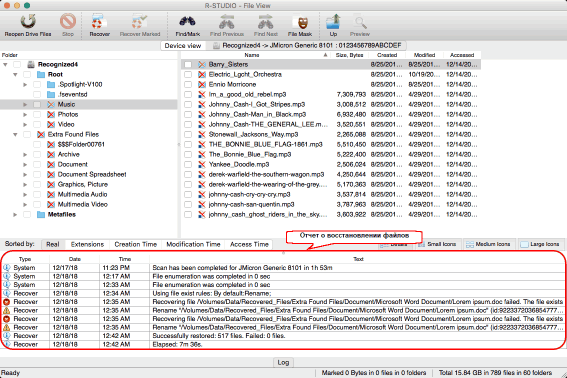This screenshot has height=378, width=567.
Task: Expand the Document Spreadsheet node
Action: click(25, 175)
